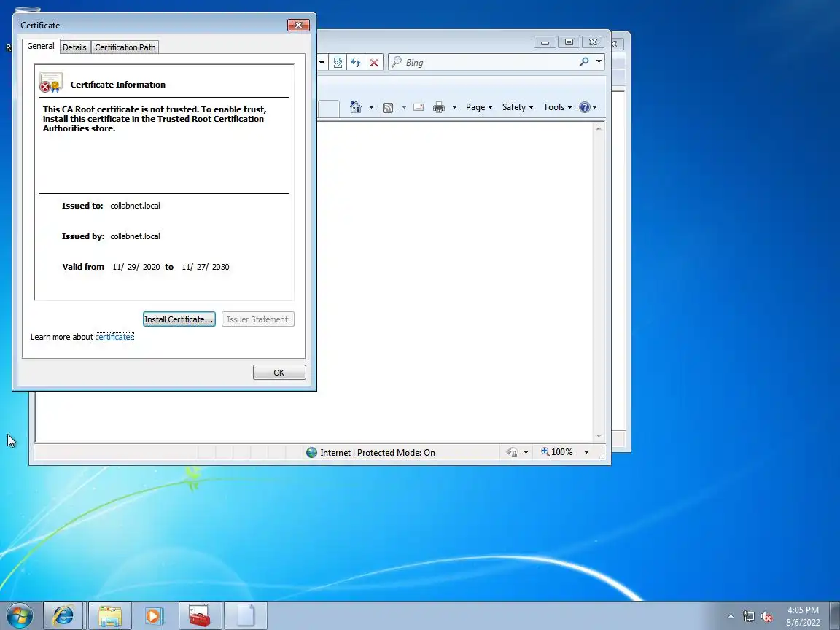Click the red Stop loading icon
The image size is (840, 630).
point(374,63)
